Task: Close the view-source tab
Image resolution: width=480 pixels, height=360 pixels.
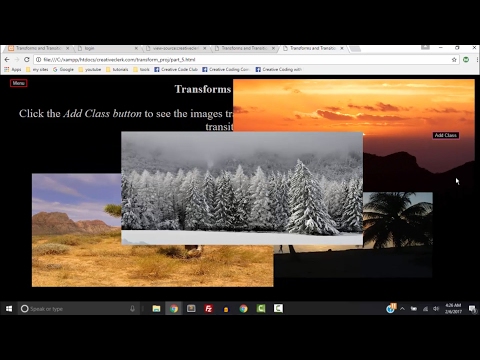Action: tap(205, 48)
